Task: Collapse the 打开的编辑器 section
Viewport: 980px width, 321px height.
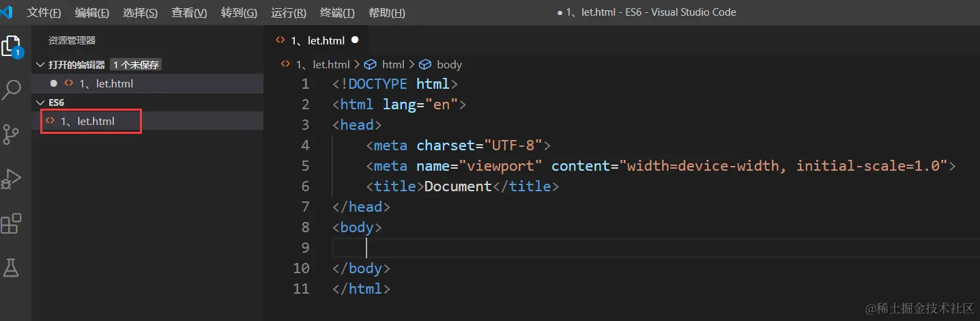Action: [39, 65]
